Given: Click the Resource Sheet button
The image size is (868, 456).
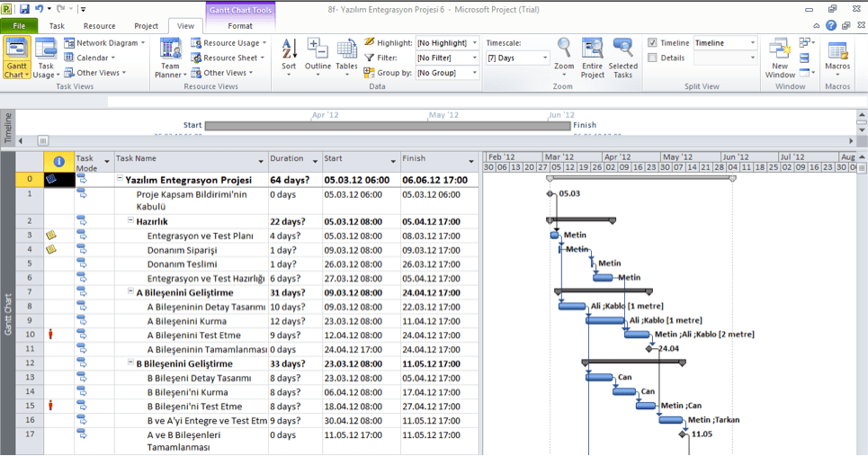Looking at the screenshot, I should pyautogui.click(x=225, y=58).
